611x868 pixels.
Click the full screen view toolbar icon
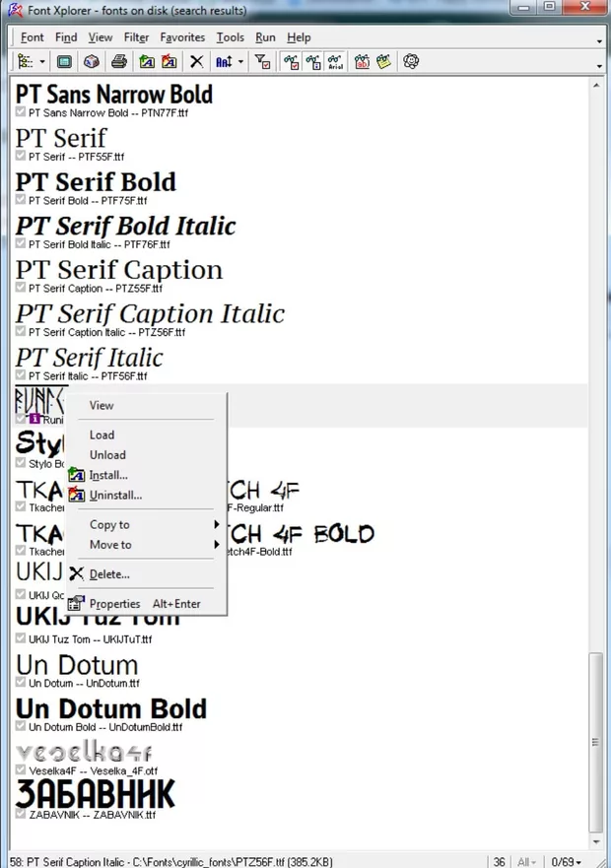pyautogui.click(x=64, y=61)
